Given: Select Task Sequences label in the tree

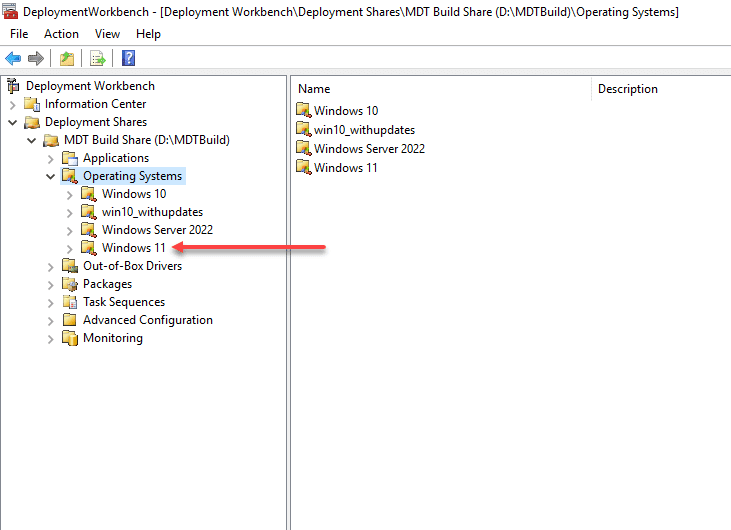Looking at the screenshot, I should coord(124,302).
